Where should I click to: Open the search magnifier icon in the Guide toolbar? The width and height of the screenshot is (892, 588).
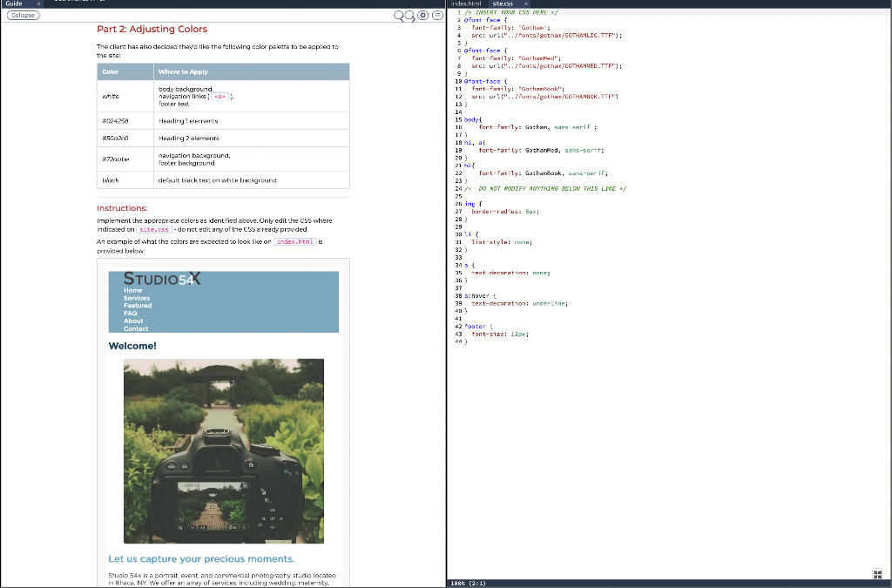coord(398,15)
